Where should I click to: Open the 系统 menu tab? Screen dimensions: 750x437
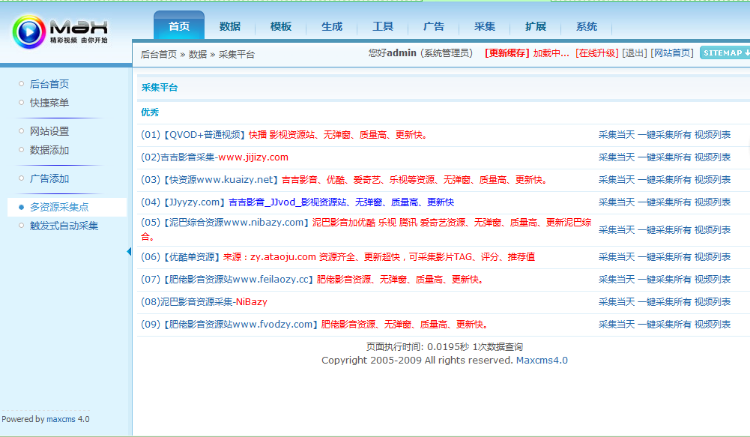(586, 27)
